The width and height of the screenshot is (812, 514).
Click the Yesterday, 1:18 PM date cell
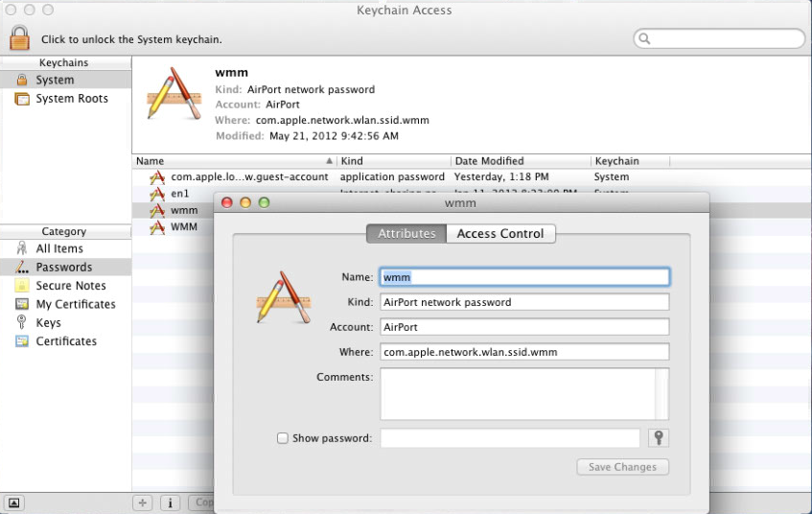coord(501,177)
